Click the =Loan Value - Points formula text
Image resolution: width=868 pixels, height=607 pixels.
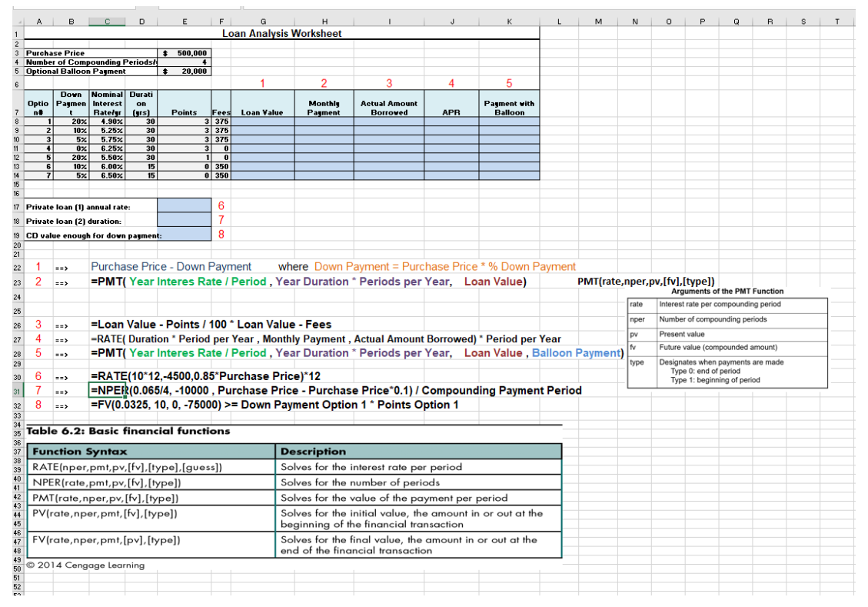[211, 325]
